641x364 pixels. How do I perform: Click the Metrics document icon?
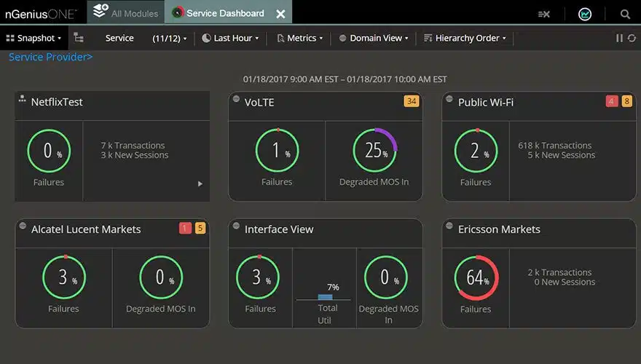280,38
